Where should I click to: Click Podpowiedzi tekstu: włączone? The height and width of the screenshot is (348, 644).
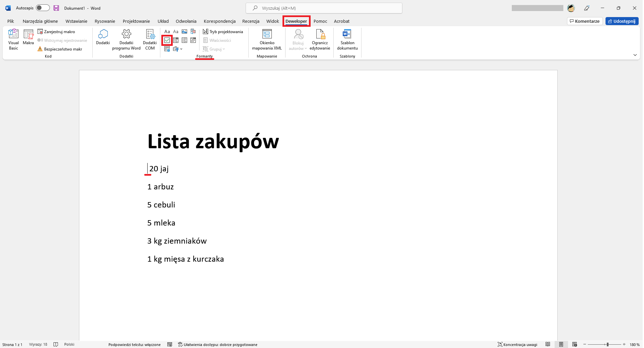click(x=135, y=344)
